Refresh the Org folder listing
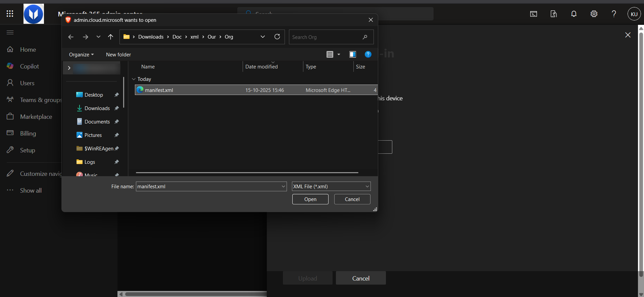The height and width of the screenshot is (297, 644). pyautogui.click(x=277, y=37)
